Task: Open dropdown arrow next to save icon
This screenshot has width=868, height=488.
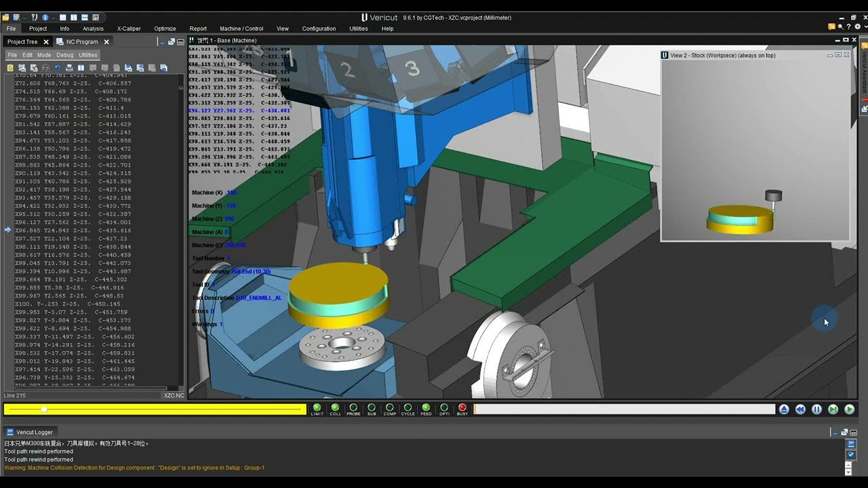Action: (24, 18)
